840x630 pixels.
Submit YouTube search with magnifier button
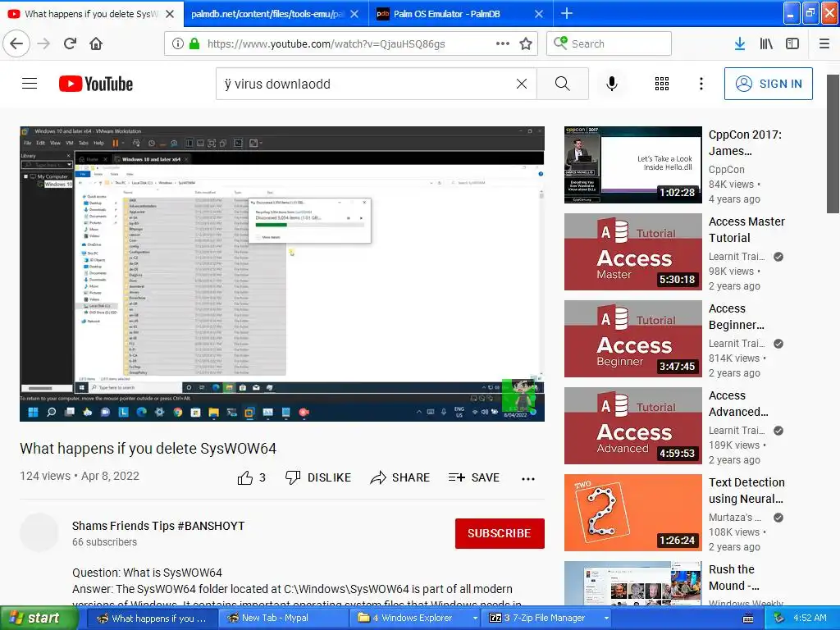tap(563, 84)
